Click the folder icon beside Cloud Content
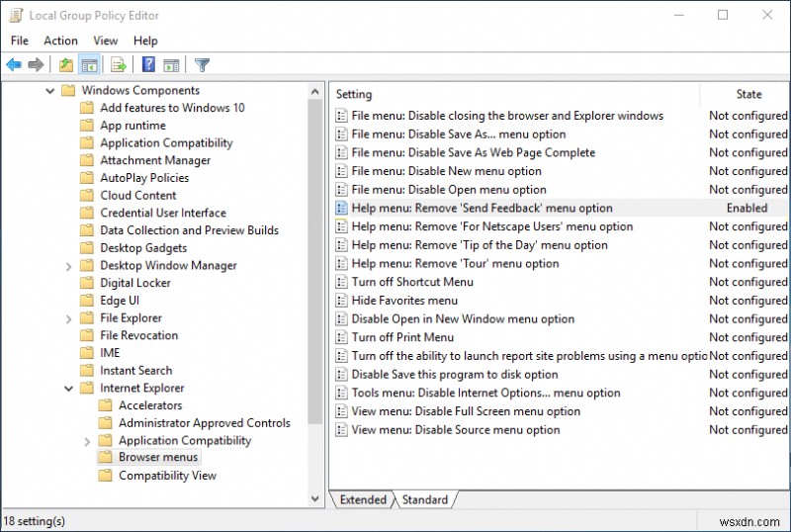 (87, 196)
